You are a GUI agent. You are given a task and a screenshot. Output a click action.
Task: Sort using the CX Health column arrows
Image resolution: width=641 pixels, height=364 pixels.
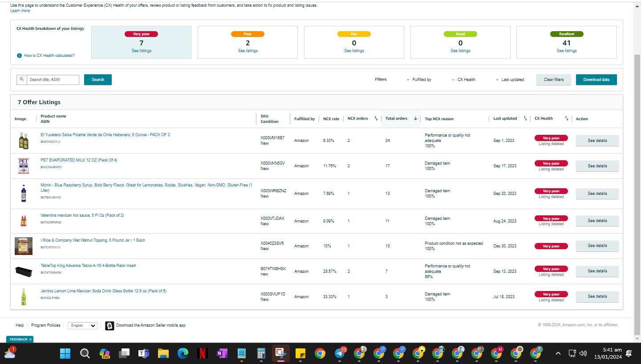[567, 118]
